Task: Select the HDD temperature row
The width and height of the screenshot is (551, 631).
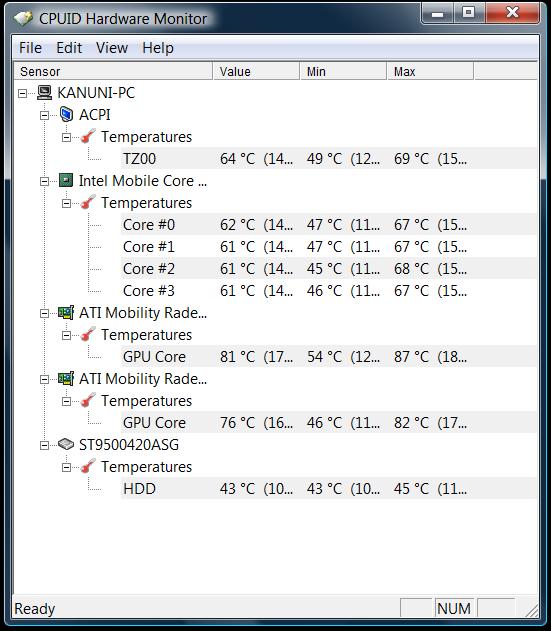Action: 328,488
